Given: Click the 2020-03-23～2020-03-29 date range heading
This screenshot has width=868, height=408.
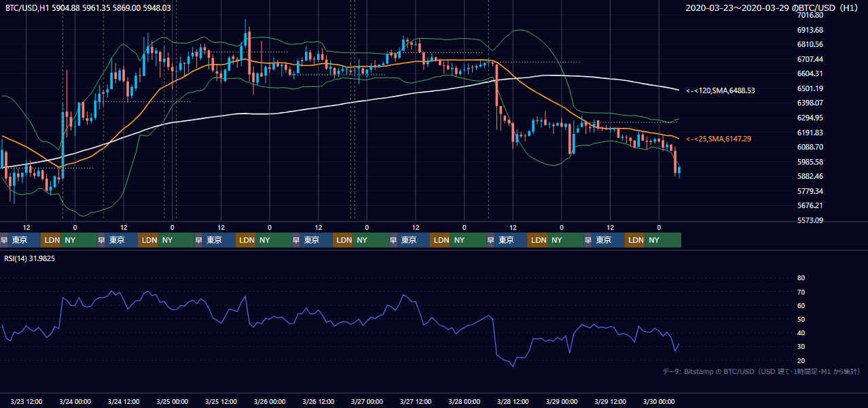Looking at the screenshot, I should coord(774,7).
